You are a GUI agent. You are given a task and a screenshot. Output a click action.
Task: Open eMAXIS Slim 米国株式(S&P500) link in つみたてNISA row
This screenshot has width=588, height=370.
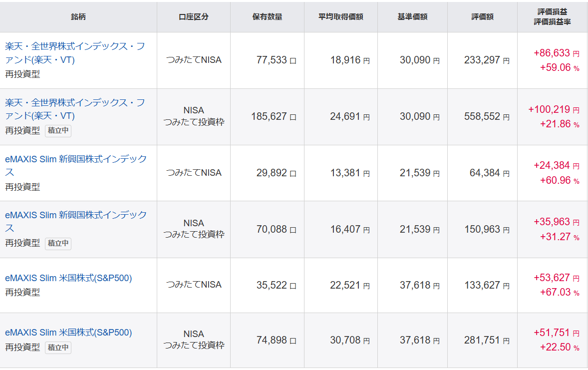pos(68,278)
